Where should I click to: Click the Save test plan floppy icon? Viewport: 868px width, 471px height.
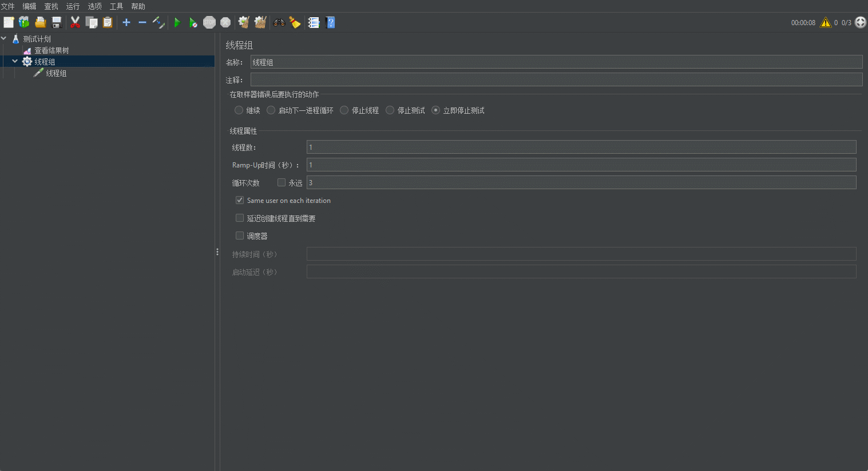(x=57, y=23)
